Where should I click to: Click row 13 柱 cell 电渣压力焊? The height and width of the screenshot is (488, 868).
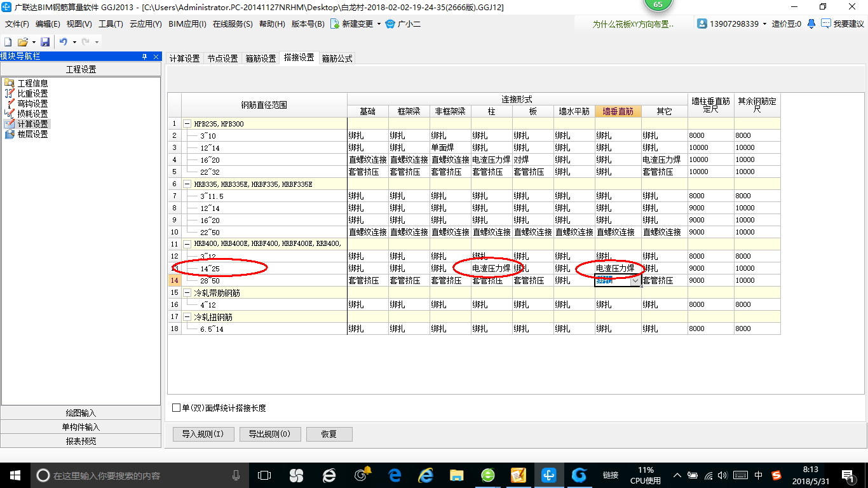(492, 268)
